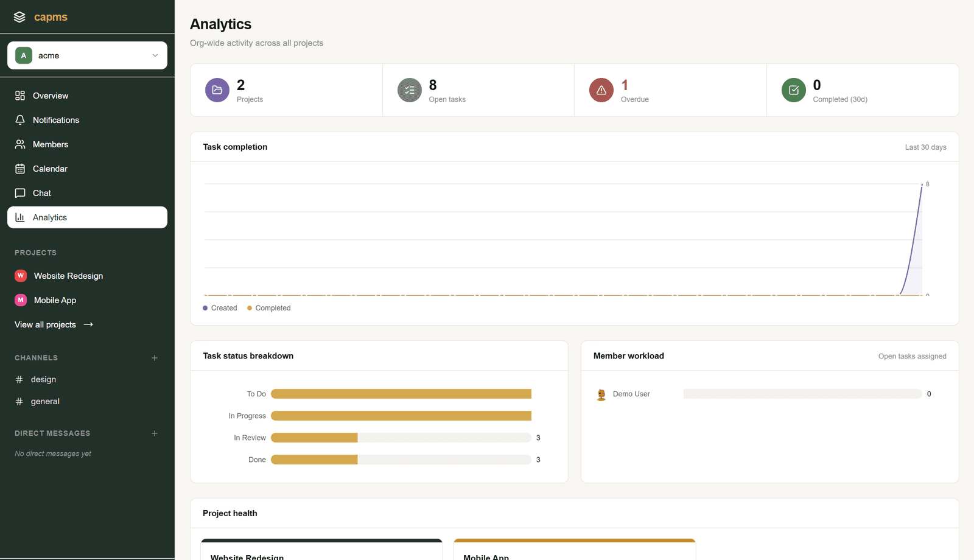The image size is (974, 560).
Task: Click the Done status bar
Action: (x=401, y=460)
